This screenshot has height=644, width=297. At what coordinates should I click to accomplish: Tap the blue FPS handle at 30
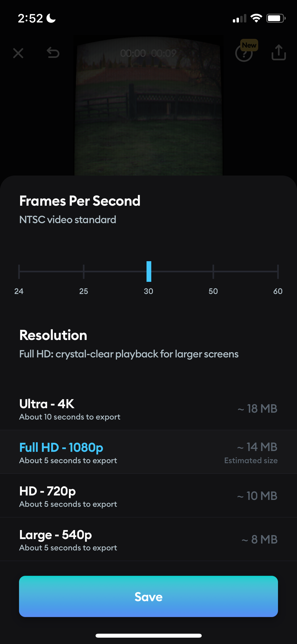[x=149, y=271]
